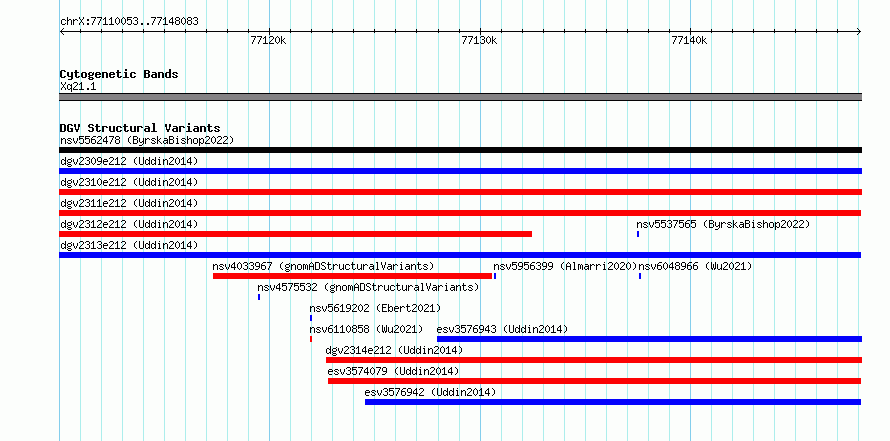Select dgv2313e212 (Uddin2014) label
Viewport: 890px width, 441px height.
click(129, 245)
